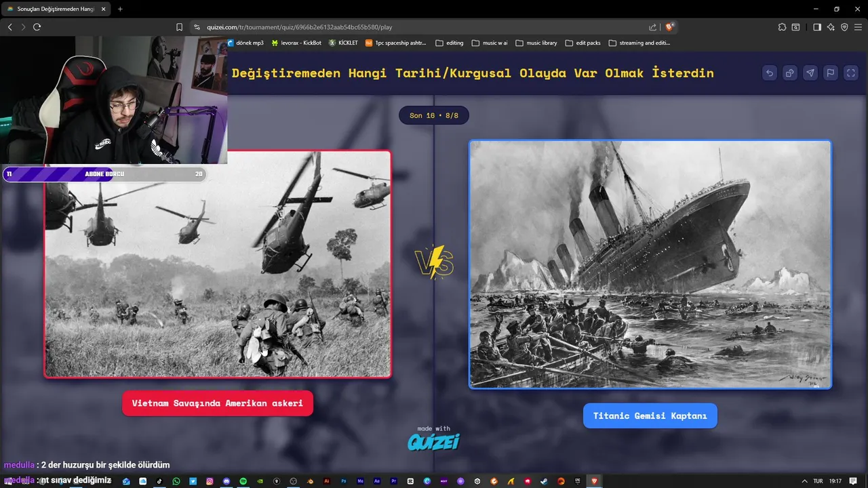
Task: Expand the 'editing' bookmarks folder
Action: pyautogui.click(x=450, y=43)
